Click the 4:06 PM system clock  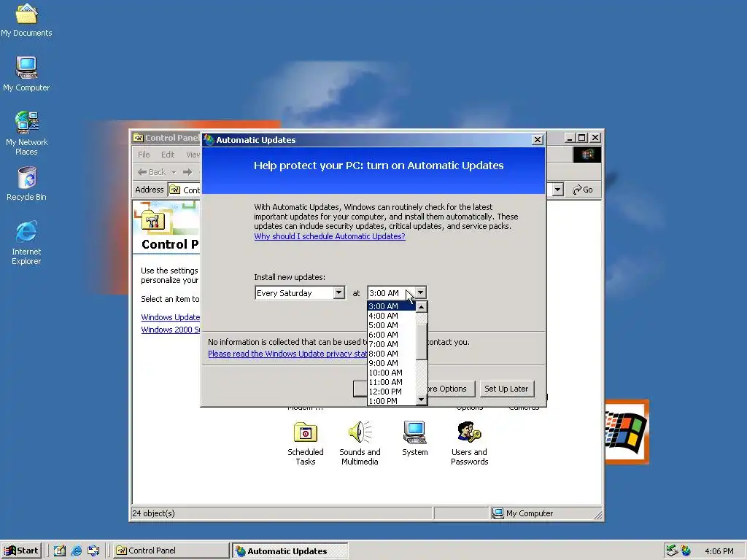[719, 551]
